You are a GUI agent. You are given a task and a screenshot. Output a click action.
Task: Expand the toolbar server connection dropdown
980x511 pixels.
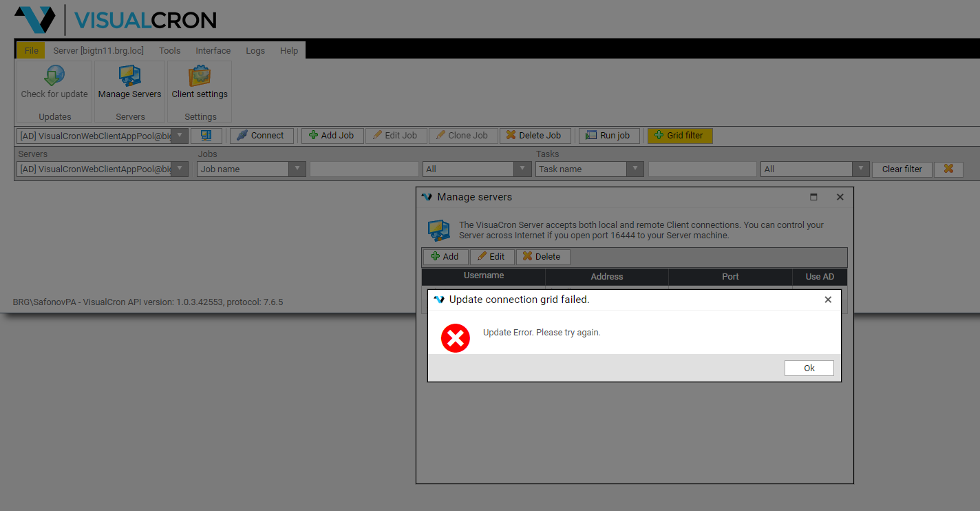click(x=180, y=136)
